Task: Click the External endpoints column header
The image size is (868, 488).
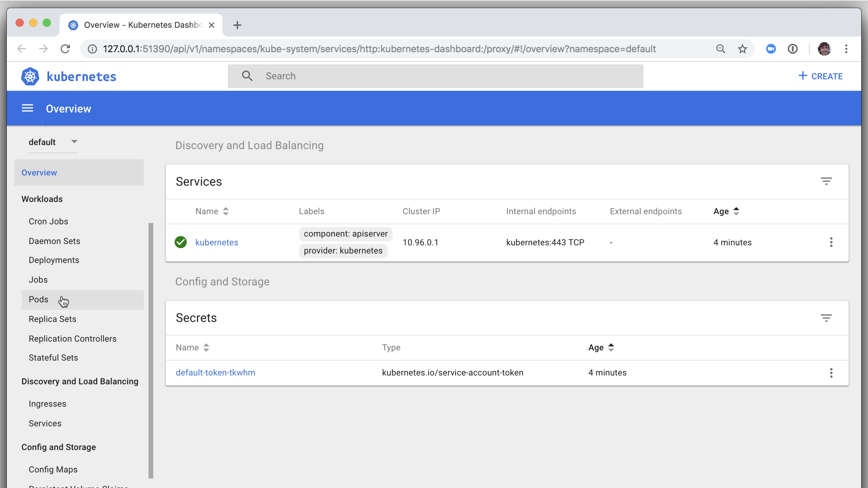Action: tap(646, 211)
